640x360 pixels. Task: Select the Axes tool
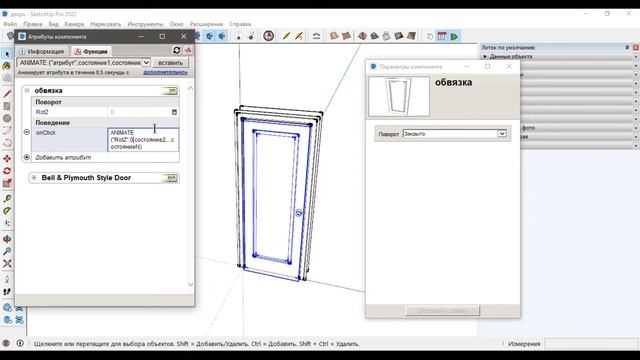click(x=7, y=223)
